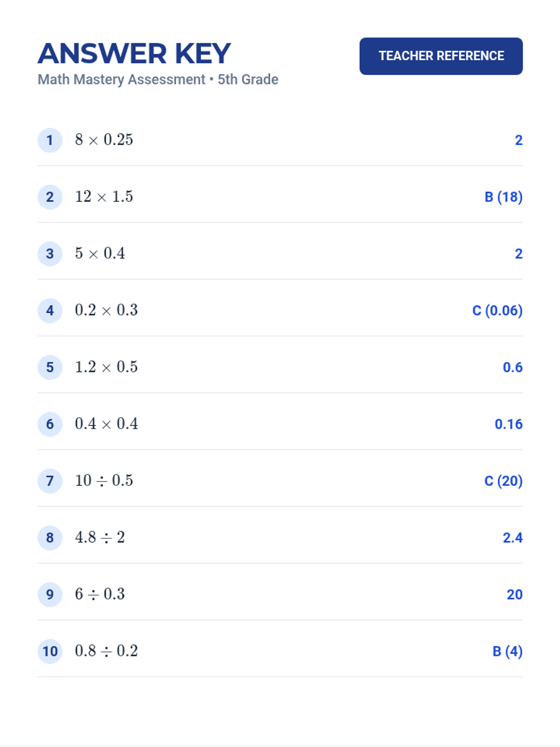560x747 pixels.
Task: Click the Answer Key heading
Action: (134, 53)
